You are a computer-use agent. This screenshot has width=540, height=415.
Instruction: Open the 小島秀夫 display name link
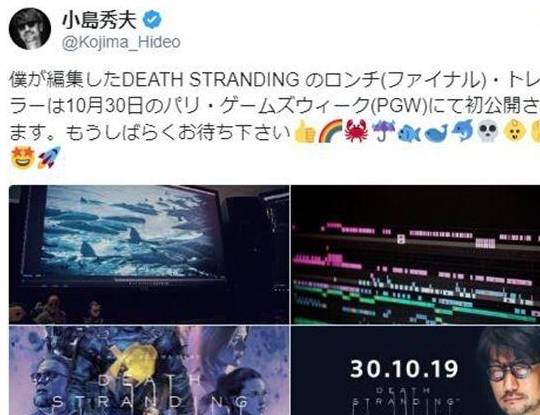pyautogui.click(x=99, y=20)
